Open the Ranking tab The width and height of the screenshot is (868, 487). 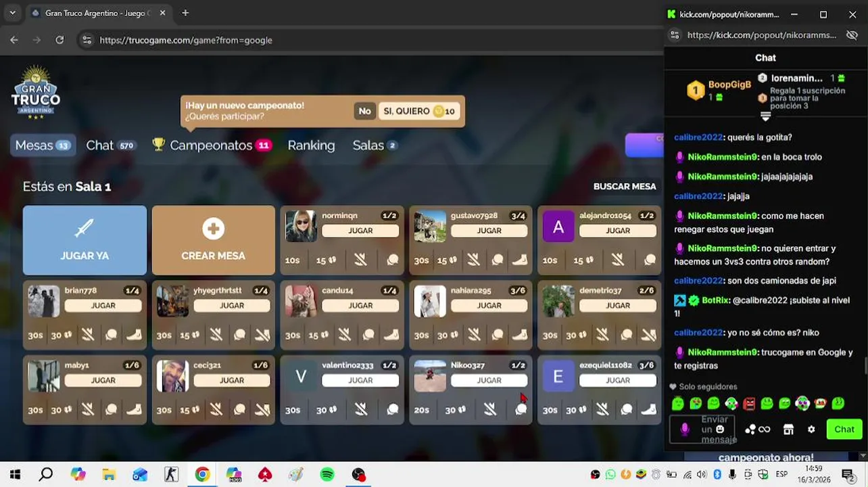tap(311, 145)
